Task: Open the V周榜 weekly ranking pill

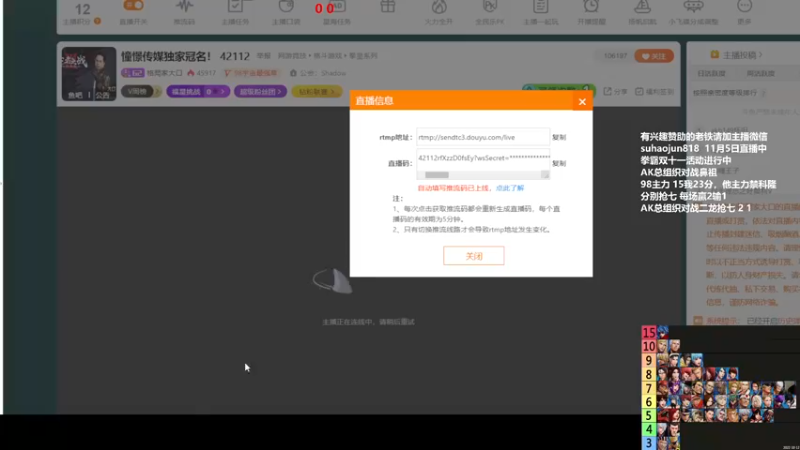Action: (141, 91)
